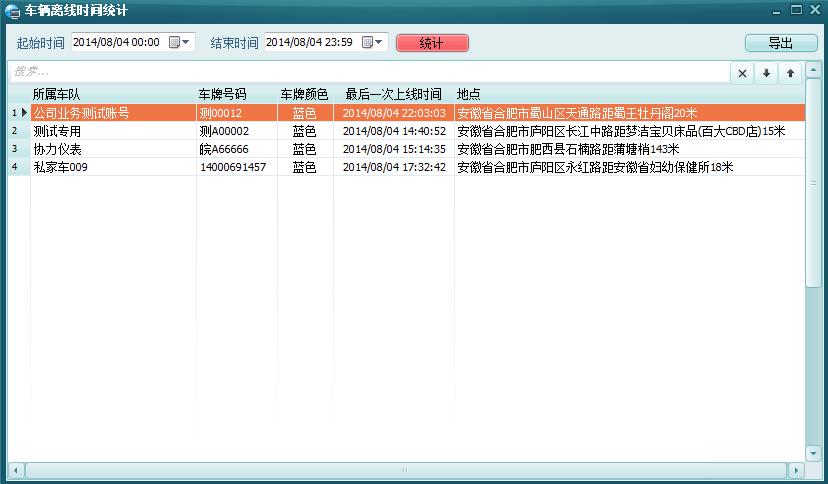Click the 车牌颜色 column header
Screen dimensions: 828x484
pyautogui.click(x=304, y=94)
